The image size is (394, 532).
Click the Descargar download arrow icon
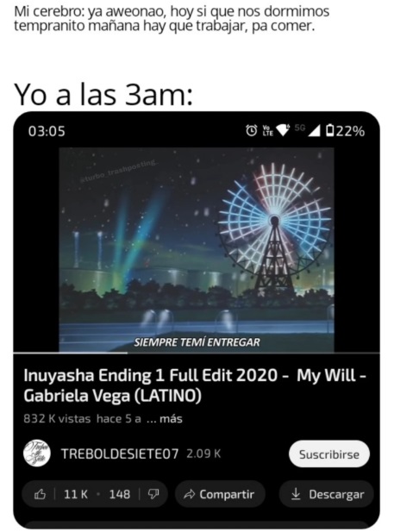[296, 494]
